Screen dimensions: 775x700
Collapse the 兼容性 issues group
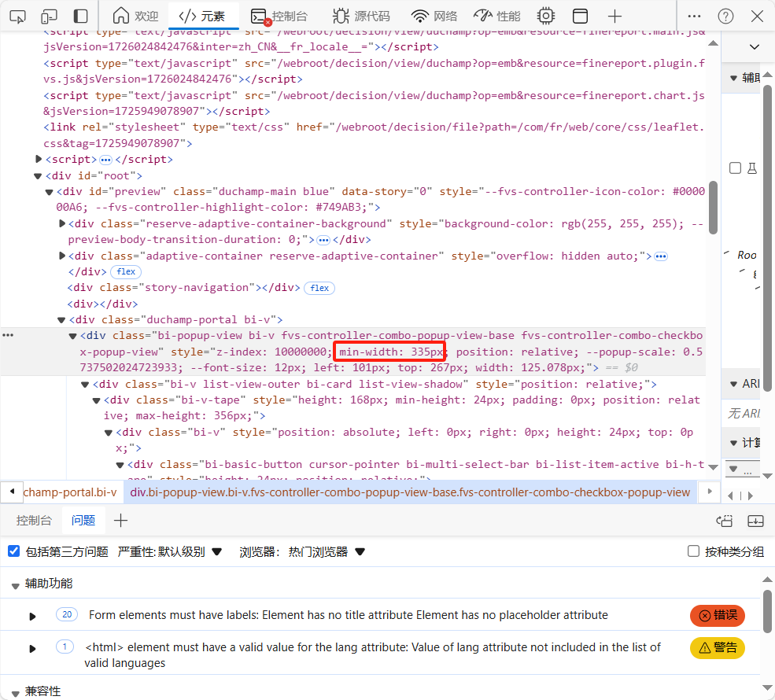point(15,693)
